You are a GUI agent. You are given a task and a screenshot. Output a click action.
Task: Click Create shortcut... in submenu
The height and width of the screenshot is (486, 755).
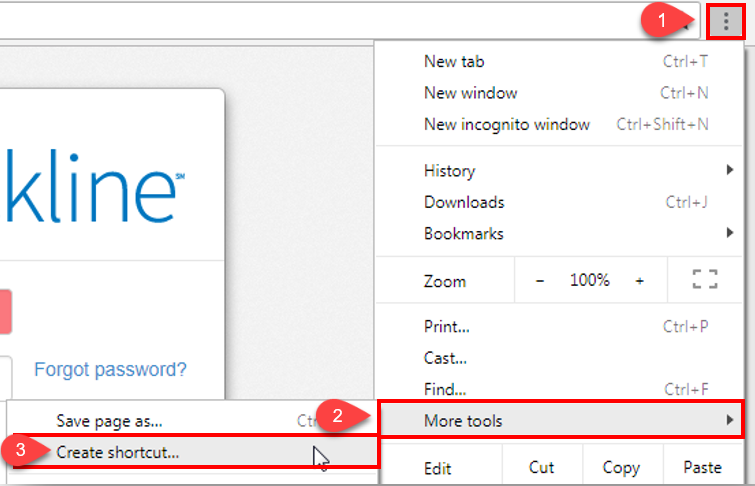coord(118,452)
